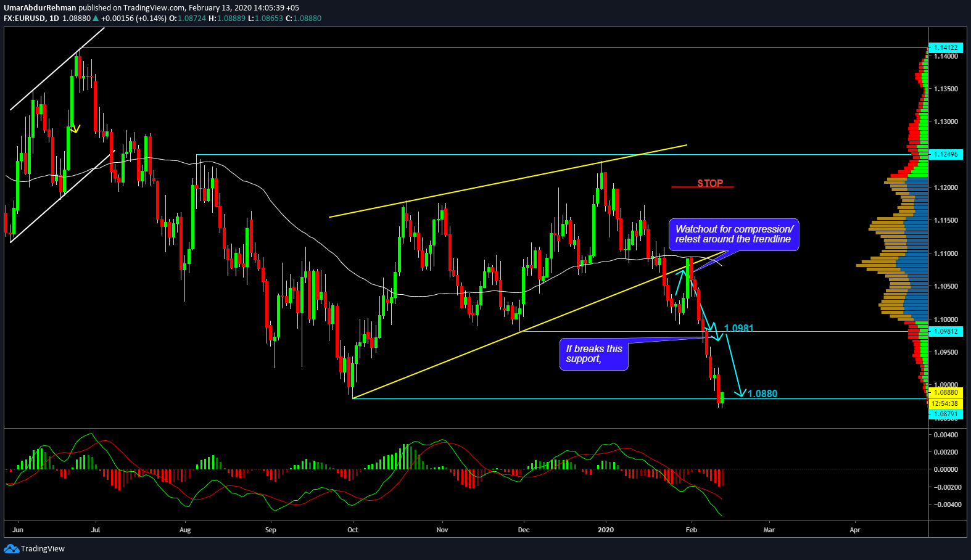This screenshot has height=560, width=971.
Task: Click the Jun label on time axis
Action: [x=18, y=530]
